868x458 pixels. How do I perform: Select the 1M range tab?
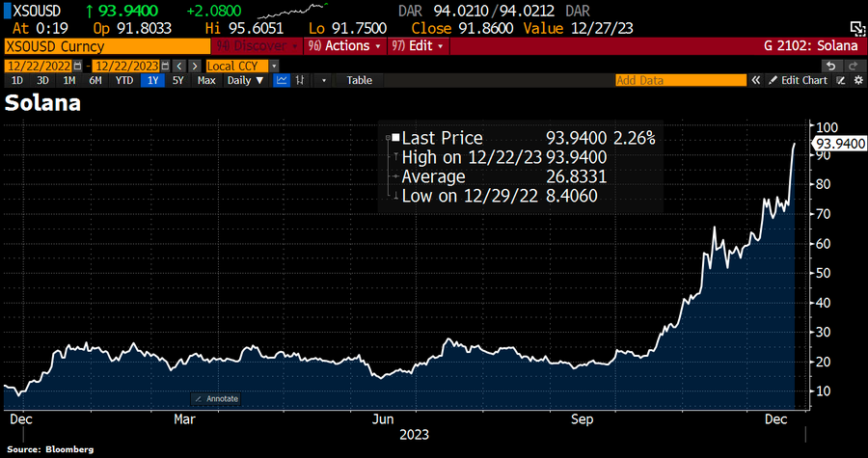(68, 80)
